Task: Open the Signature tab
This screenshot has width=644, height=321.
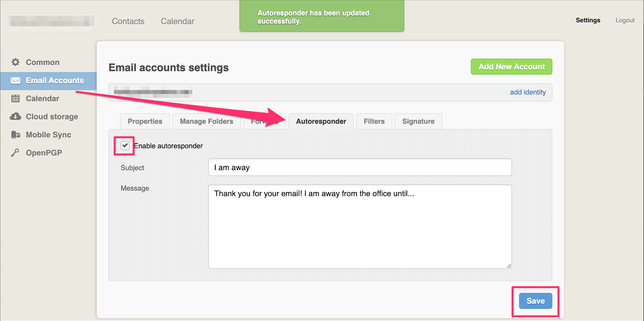Action: point(418,121)
